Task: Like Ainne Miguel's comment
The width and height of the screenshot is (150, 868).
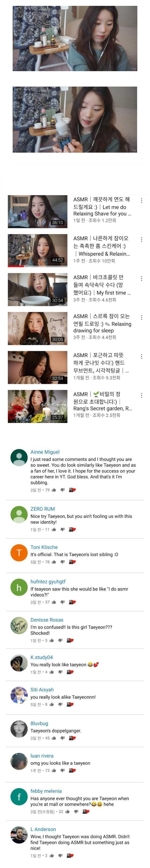Action: [x=54, y=490]
